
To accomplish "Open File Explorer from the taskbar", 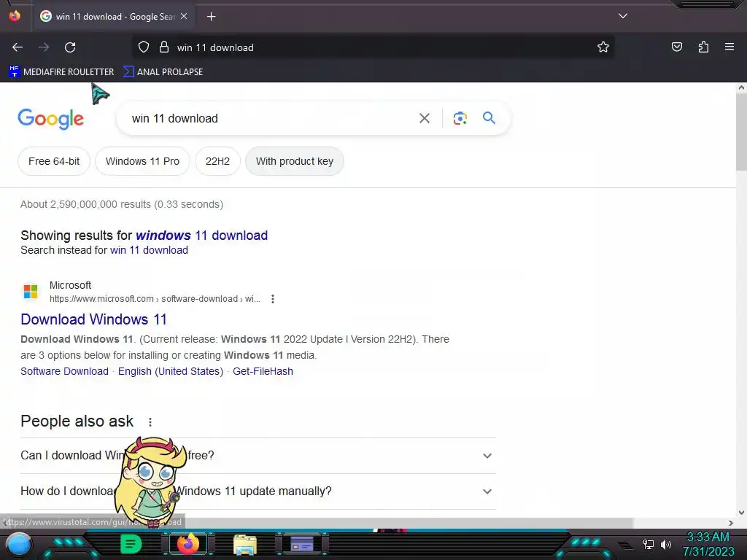I will [245, 544].
